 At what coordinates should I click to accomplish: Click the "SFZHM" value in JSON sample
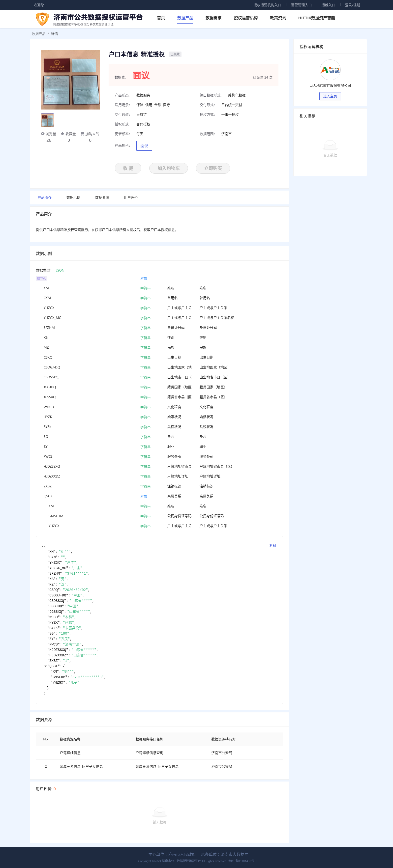76,573
